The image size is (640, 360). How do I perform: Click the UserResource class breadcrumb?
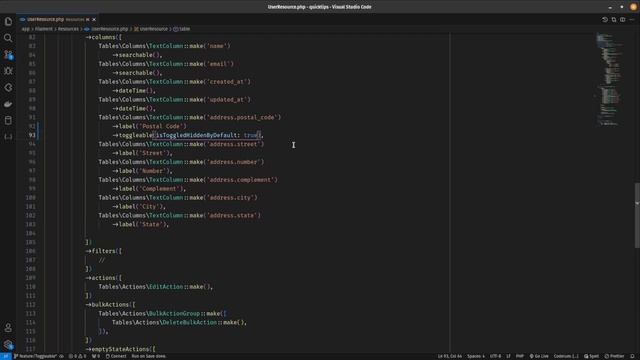click(151, 29)
